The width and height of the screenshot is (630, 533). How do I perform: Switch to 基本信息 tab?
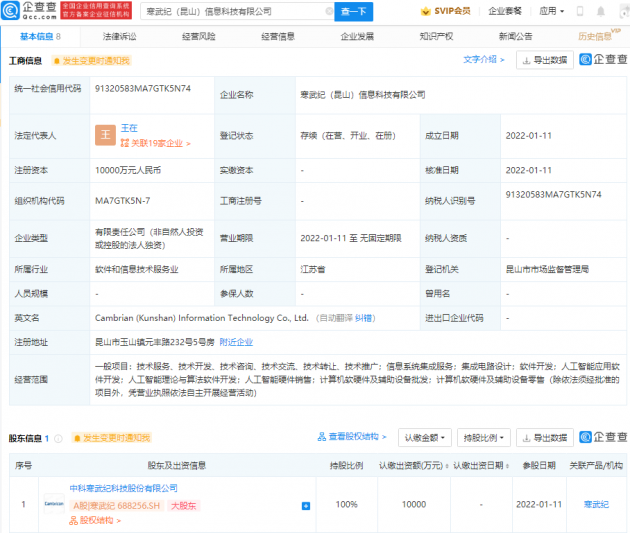pyautogui.click(x=40, y=37)
